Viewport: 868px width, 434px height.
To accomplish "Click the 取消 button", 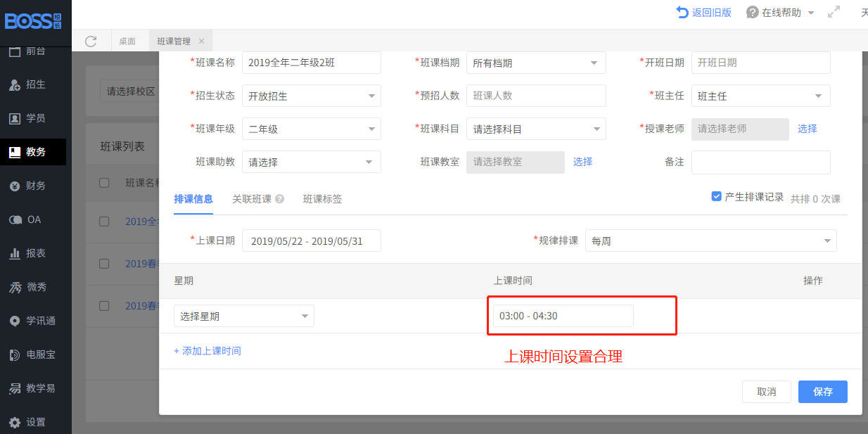I will 767,392.
